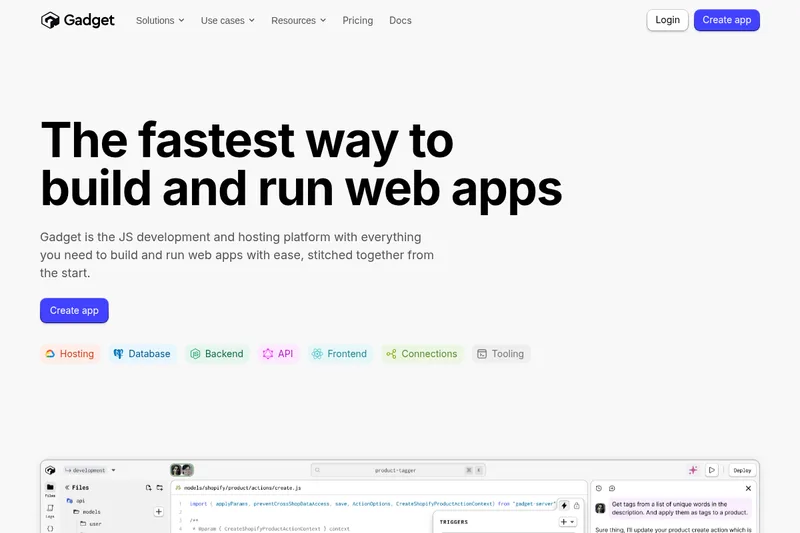The width and height of the screenshot is (800, 533).
Task: Select the Connections feature pill
Action: click(x=422, y=353)
